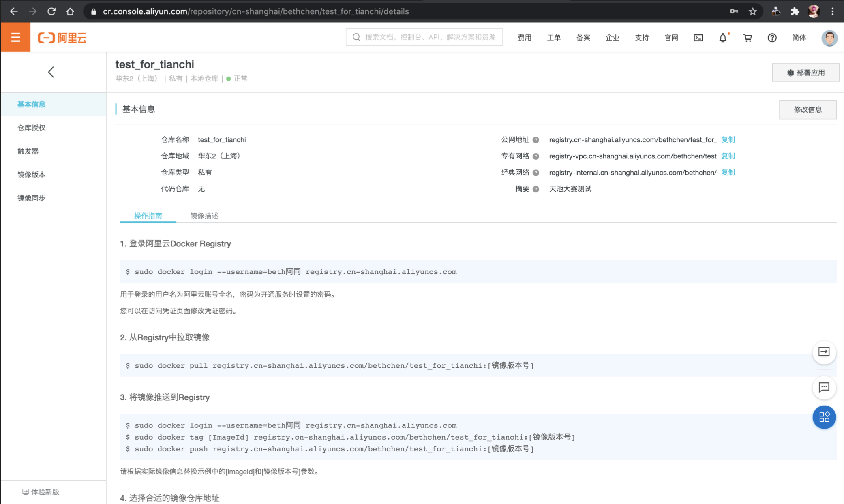This screenshot has height=504, width=844.
Task: Open the notification bell
Action: pyautogui.click(x=723, y=38)
